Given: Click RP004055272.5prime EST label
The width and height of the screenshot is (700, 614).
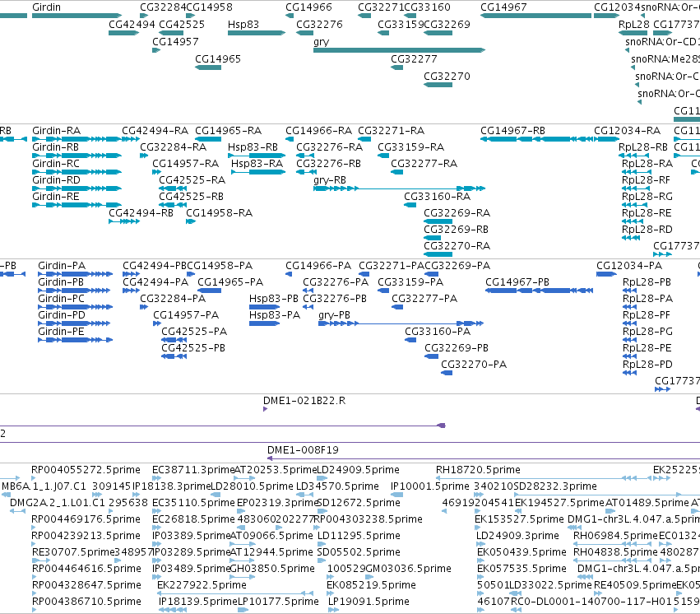Looking at the screenshot, I should click(x=86, y=470).
